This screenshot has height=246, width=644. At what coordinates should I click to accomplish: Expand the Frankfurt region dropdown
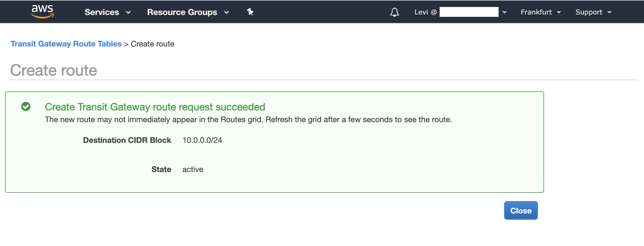click(536, 12)
